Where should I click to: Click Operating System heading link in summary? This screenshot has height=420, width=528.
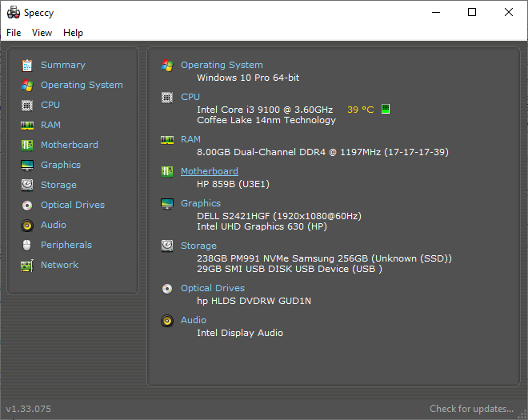pyautogui.click(x=222, y=65)
